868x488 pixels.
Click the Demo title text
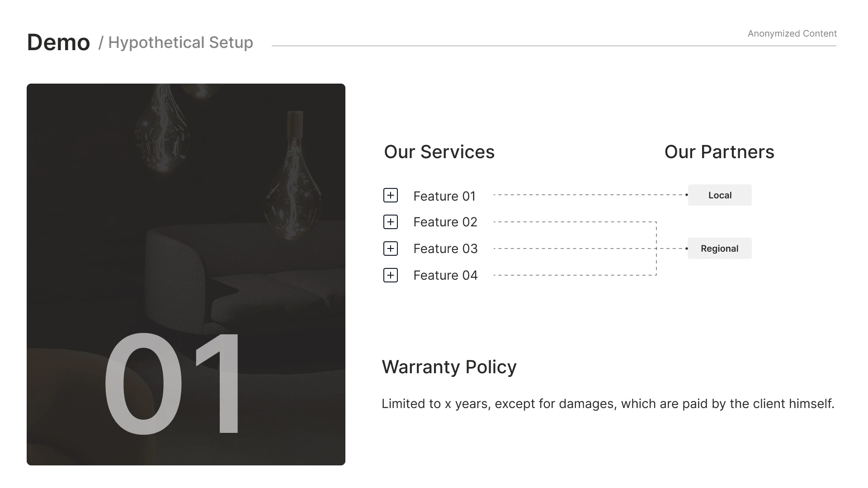click(x=58, y=42)
